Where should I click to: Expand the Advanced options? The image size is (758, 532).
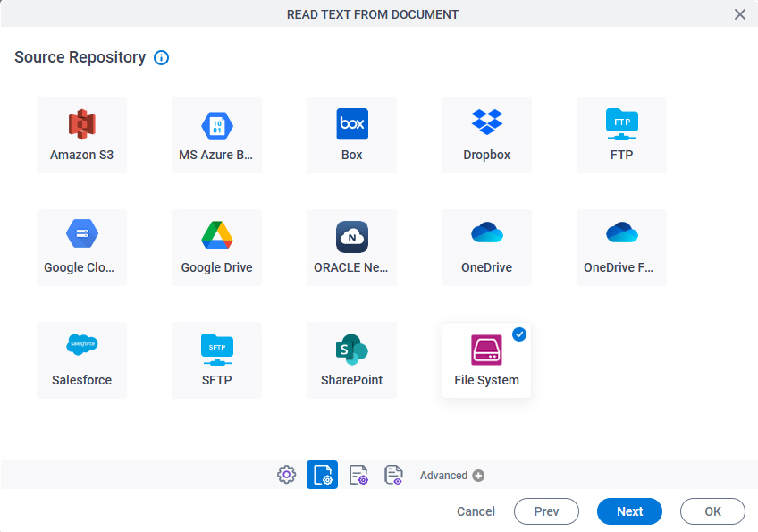(452, 476)
